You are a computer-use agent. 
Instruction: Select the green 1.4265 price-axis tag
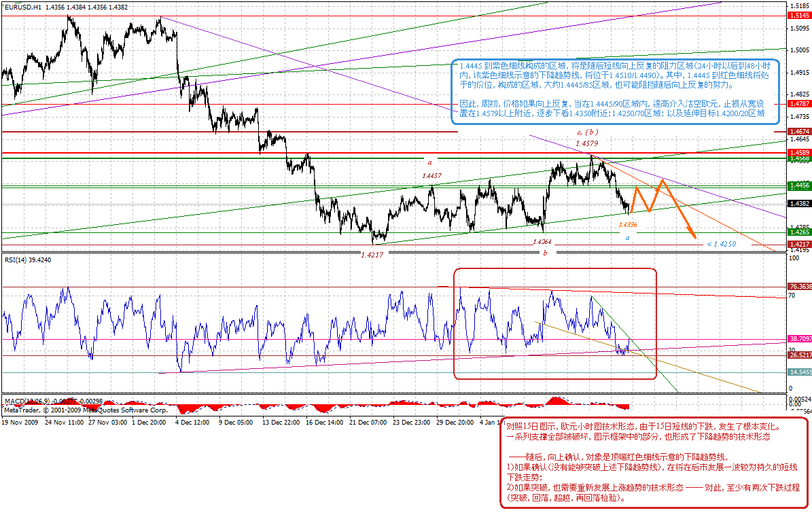pyautogui.click(x=800, y=232)
